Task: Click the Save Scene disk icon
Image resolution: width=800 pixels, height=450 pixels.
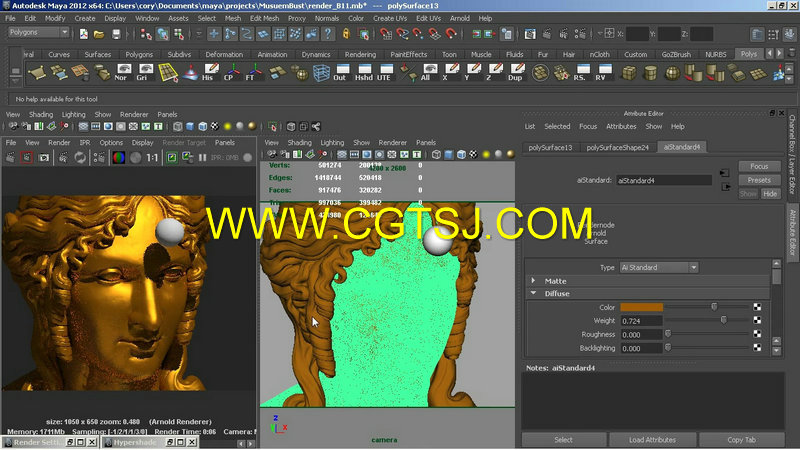Action: coord(116,34)
